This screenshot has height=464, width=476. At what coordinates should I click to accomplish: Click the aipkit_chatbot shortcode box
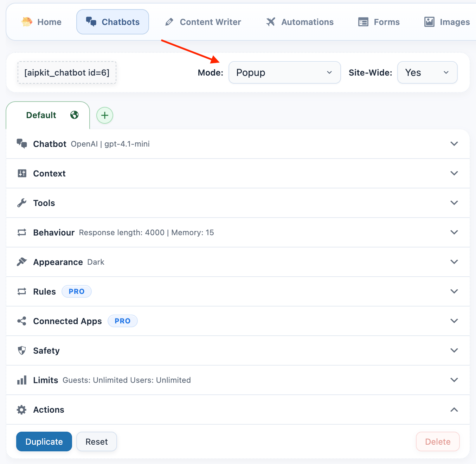click(67, 72)
